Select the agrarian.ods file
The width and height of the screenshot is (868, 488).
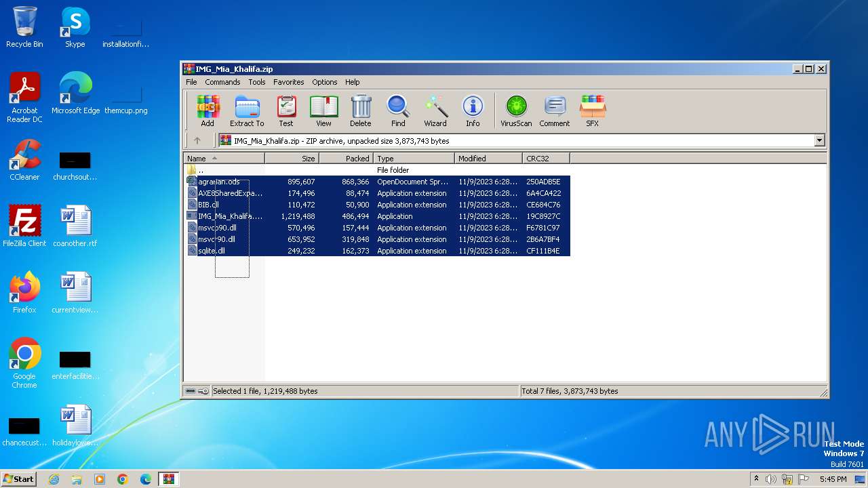coord(376,182)
